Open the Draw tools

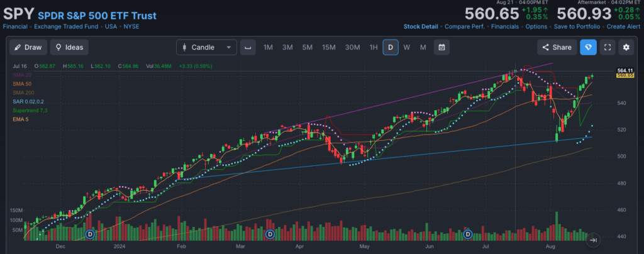pyautogui.click(x=27, y=47)
